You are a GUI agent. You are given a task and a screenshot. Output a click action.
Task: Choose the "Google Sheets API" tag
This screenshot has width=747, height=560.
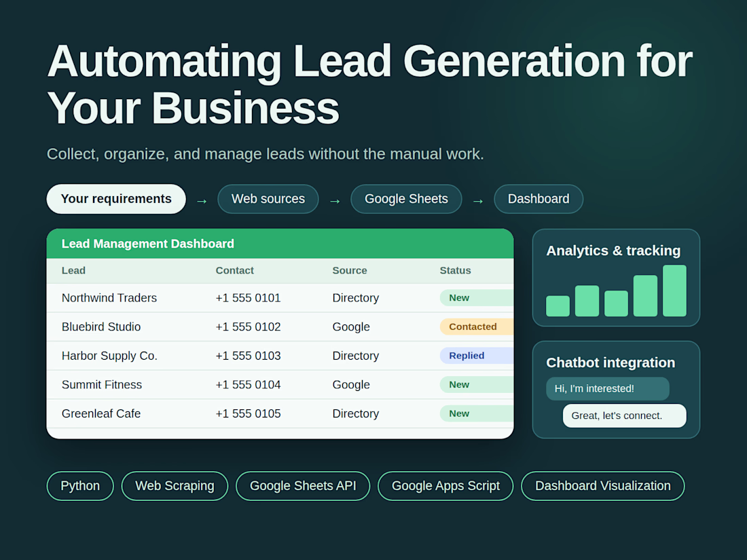tap(303, 486)
